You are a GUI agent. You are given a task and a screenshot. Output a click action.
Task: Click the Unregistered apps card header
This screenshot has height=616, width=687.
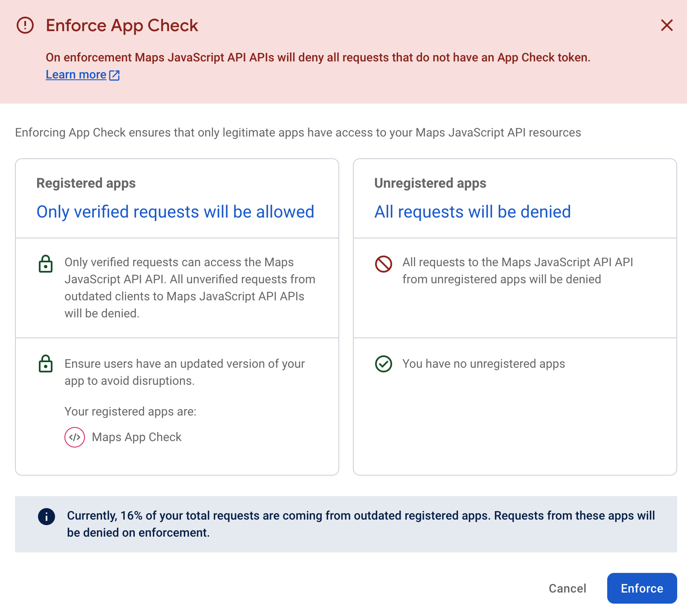(x=430, y=183)
